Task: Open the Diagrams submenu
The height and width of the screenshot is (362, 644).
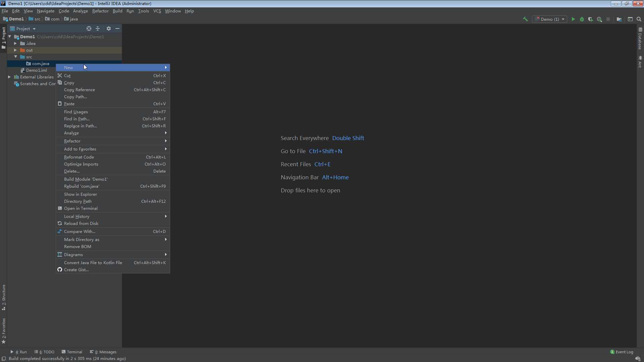Action: pos(113,254)
